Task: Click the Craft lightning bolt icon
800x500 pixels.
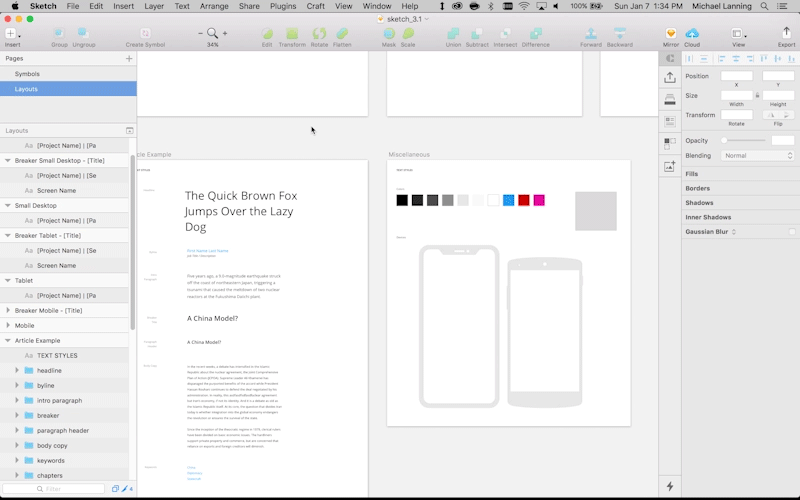Action: pyautogui.click(x=670, y=486)
